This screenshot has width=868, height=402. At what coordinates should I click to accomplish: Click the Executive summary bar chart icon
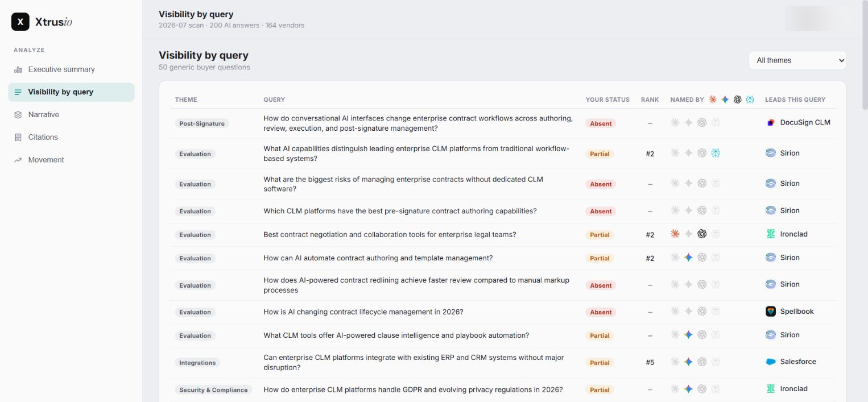[x=18, y=69]
